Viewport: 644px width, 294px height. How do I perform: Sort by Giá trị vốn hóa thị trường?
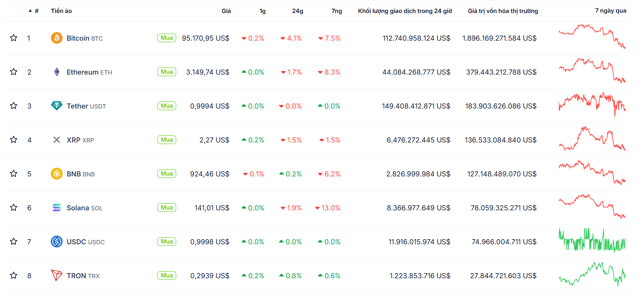(503, 11)
